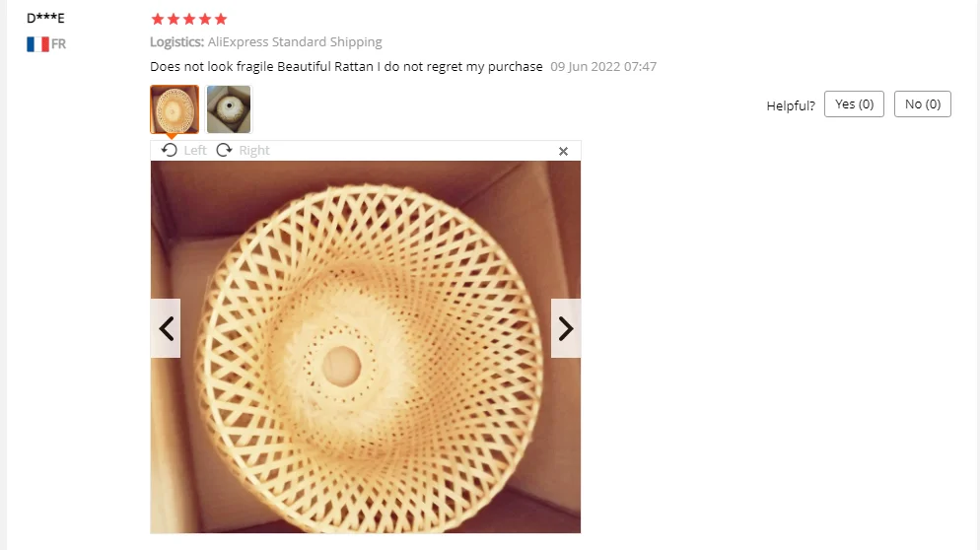Show next review photo with right arrow
980x550 pixels.
pos(566,328)
